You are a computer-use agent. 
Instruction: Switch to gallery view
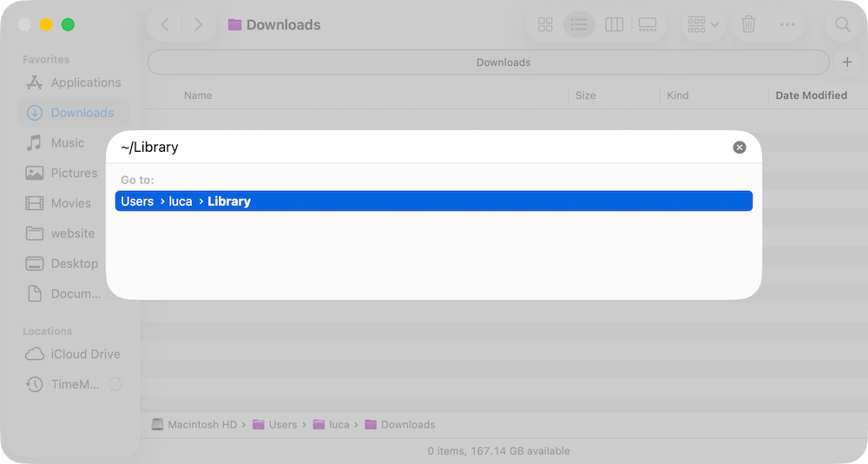(648, 24)
